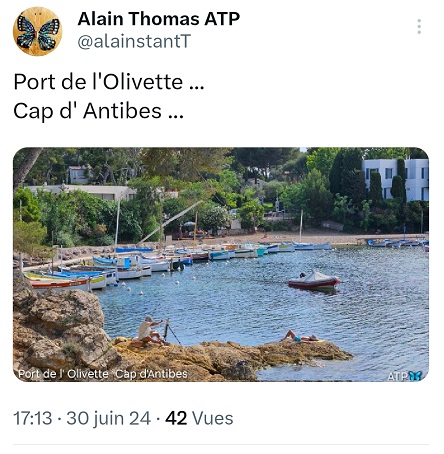Image resolution: width=444 pixels, height=454 pixels.
Task: Open the @alainstantT handle profile
Action: tap(134, 42)
